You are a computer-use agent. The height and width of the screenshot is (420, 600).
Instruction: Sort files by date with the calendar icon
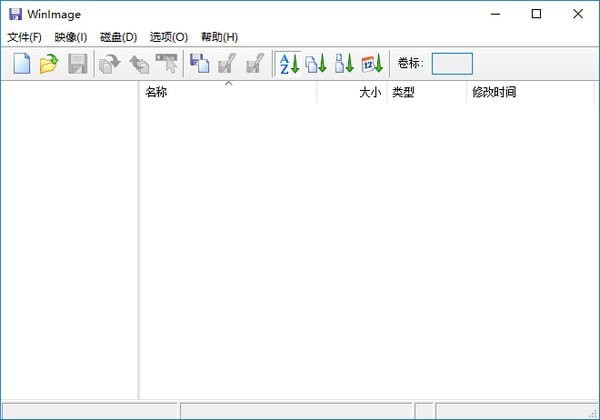pyautogui.click(x=372, y=63)
